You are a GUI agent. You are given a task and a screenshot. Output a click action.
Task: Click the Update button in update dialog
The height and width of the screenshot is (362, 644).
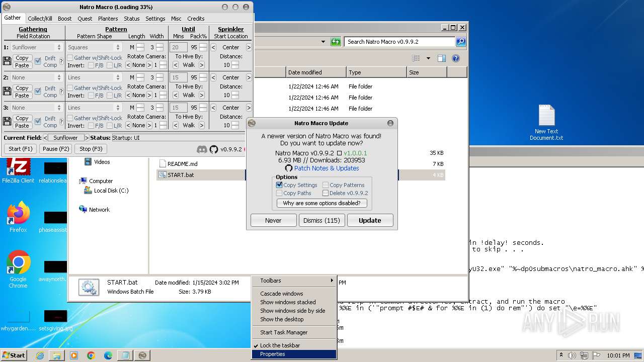(x=370, y=220)
